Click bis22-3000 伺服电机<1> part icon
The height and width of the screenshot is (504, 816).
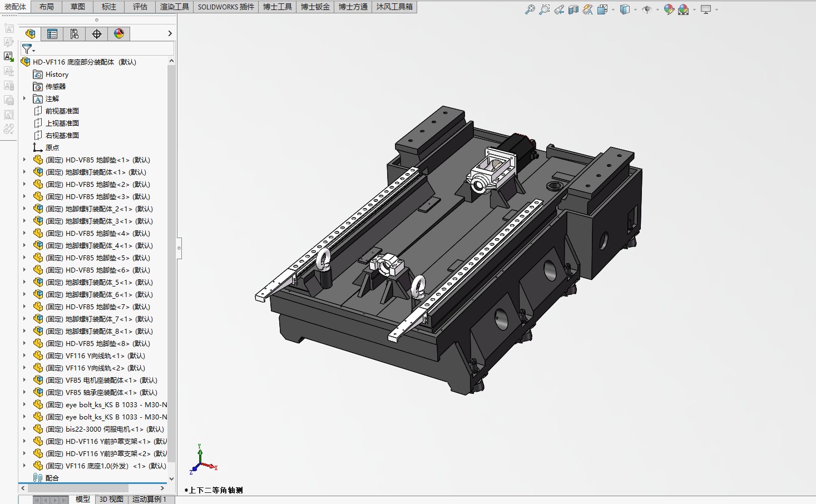pyautogui.click(x=38, y=429)
